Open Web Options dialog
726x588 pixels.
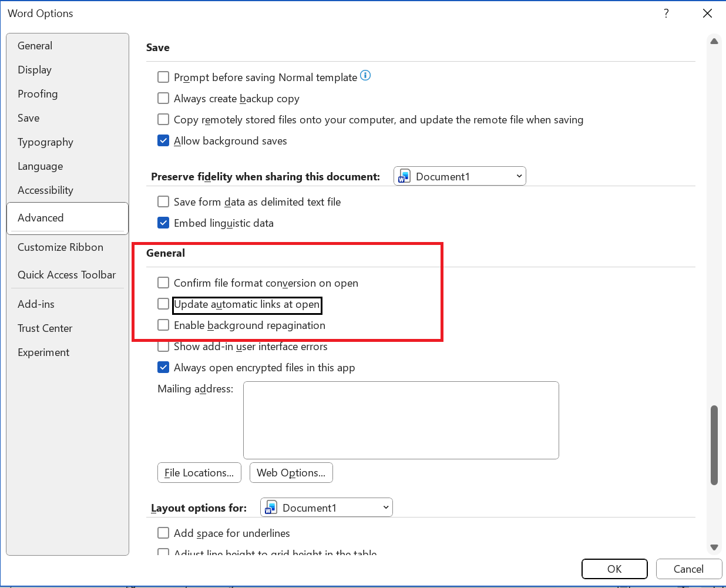(291, 473)
